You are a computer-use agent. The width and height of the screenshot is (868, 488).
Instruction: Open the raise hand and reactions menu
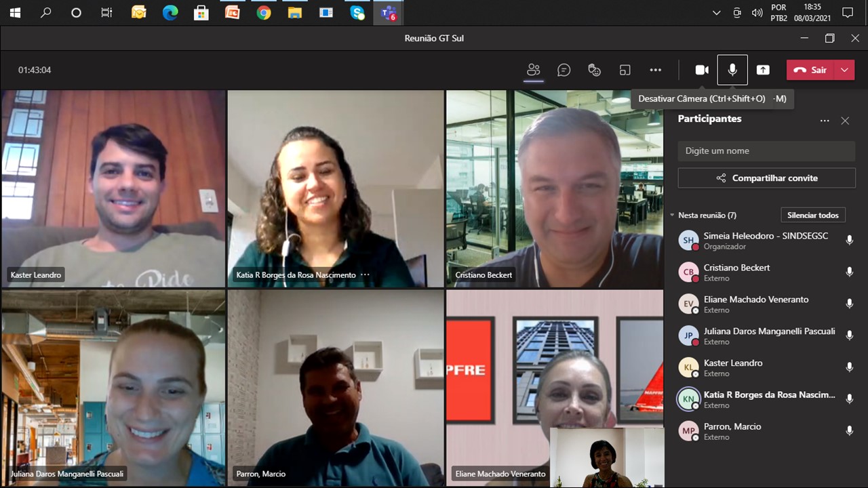(x=594, y=70)
